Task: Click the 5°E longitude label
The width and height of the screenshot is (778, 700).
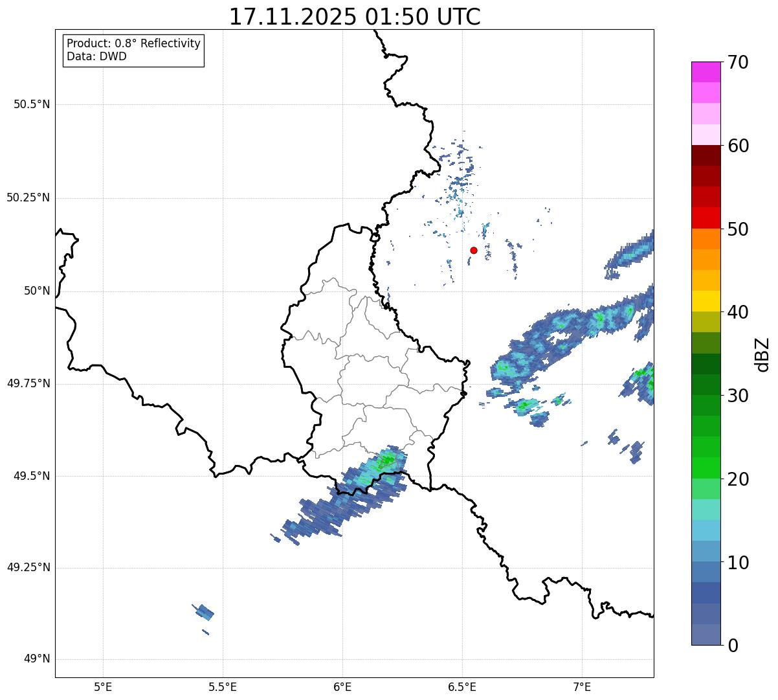Action: pyautogui.click(x=103, y=686)
